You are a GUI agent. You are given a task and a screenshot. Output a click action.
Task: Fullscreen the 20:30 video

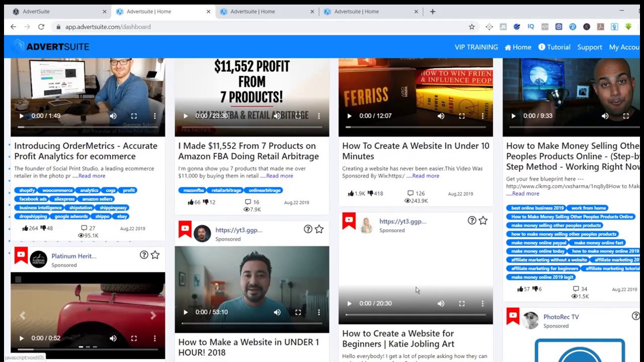pyautogui.click(x=462, y=304)
